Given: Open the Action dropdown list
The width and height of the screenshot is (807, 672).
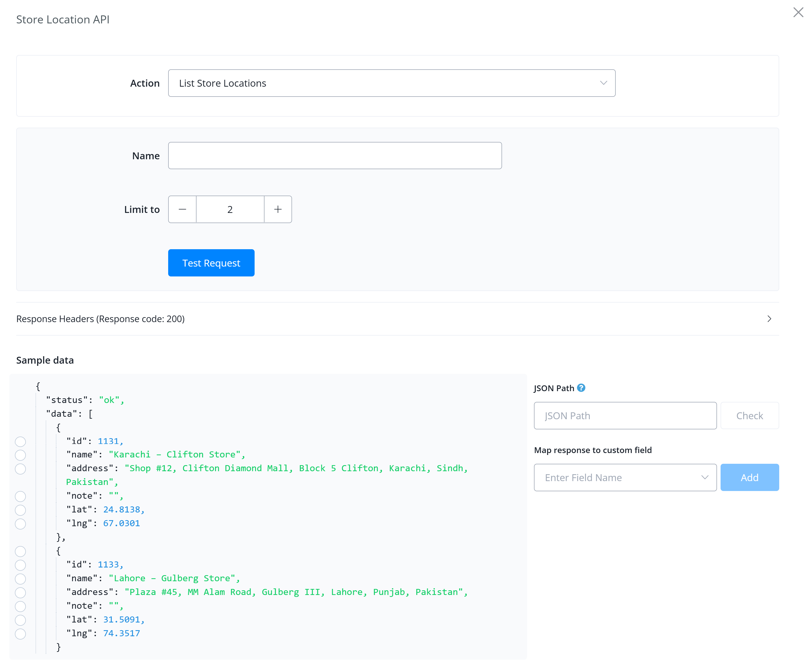Looking at the screenshot, I should click(392, 83).
